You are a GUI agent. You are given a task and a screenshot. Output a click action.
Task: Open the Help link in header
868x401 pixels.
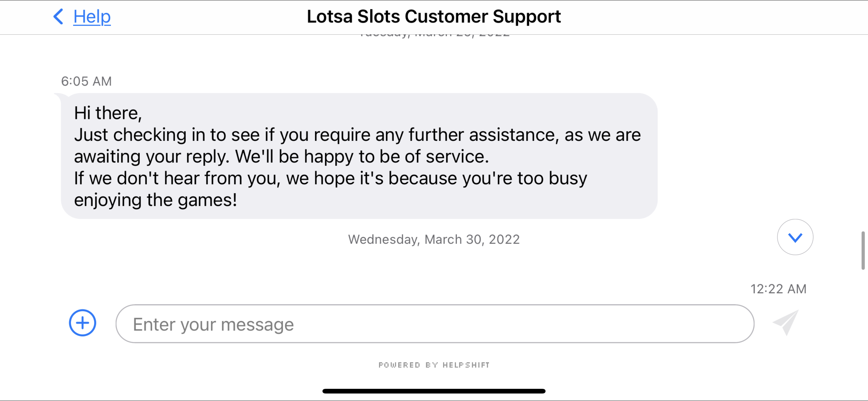tap(92, 17)
